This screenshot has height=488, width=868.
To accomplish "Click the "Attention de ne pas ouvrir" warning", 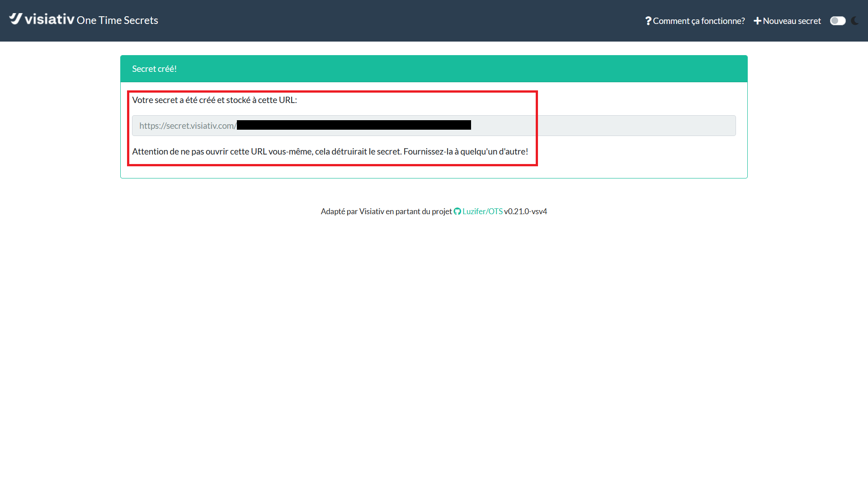I will [x=330, y=151].
